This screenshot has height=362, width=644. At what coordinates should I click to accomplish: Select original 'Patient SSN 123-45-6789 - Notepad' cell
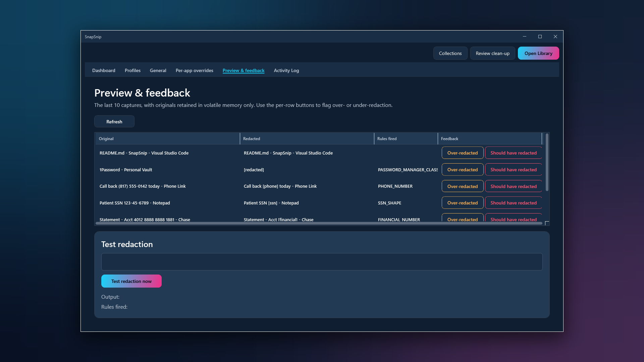[x=135, y=203]
